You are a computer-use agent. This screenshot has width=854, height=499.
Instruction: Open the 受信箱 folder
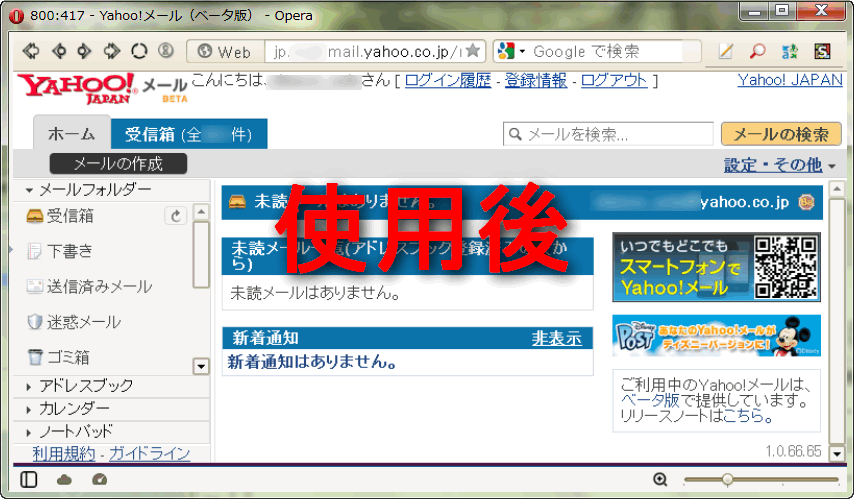click(x=60, y=216)
